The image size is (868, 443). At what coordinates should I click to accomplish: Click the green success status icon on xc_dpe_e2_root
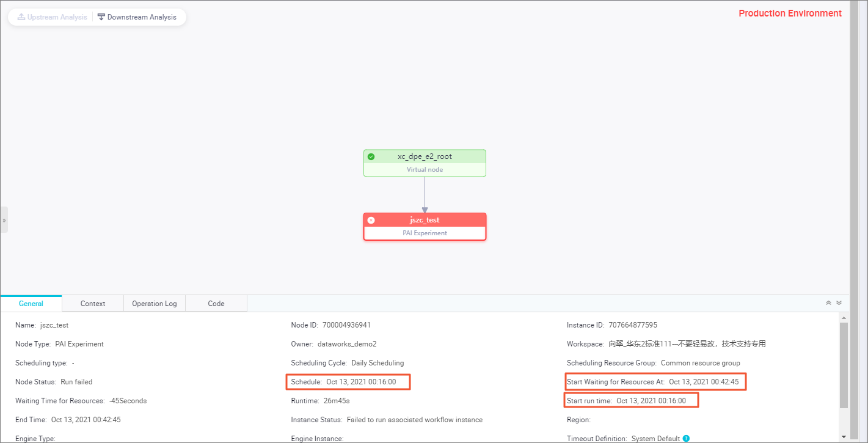[x=371, y=157]
